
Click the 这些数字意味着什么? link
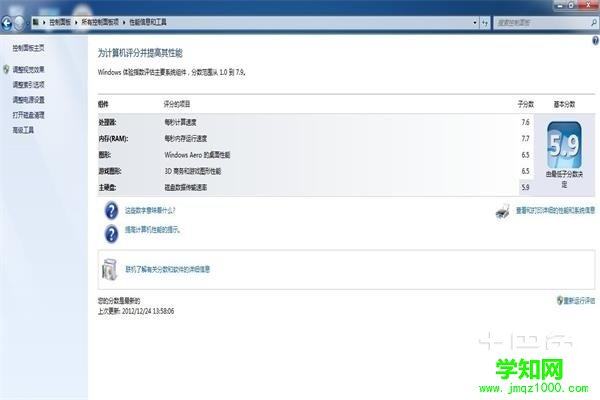150,211
